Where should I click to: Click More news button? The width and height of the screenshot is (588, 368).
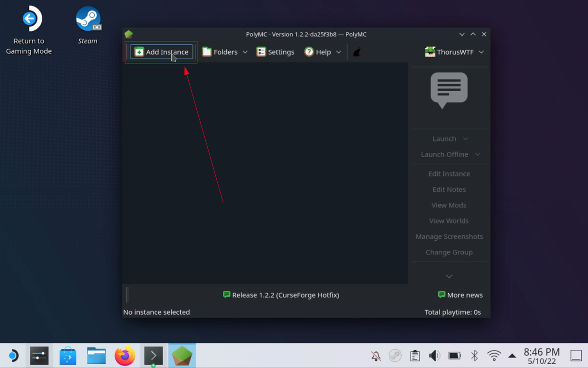[x=460, y=295]
